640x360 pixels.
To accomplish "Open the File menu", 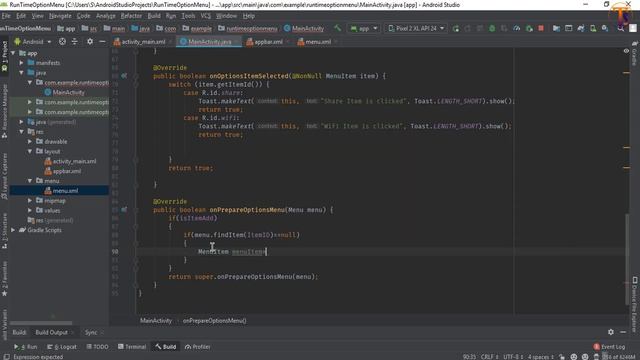I will click(x=6, y=16).
